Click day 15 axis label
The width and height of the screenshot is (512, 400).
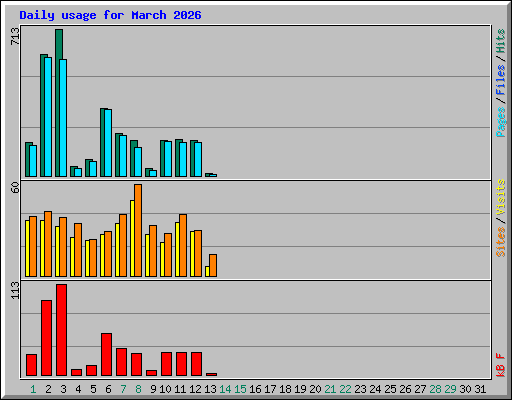pyautogui.click(x=240, y=389)
